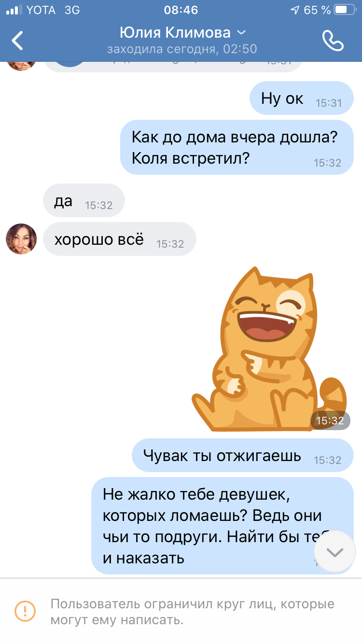Tap the 'заходила сегодня, 02:50' status text
Screen dimensions: 362x644
coord(182,49)
